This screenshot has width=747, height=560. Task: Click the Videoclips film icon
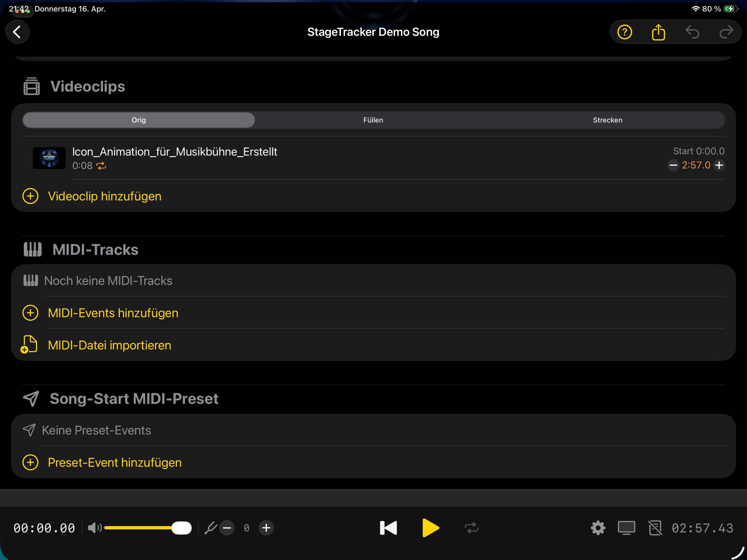pyautogui.click(x=31, y=86)
